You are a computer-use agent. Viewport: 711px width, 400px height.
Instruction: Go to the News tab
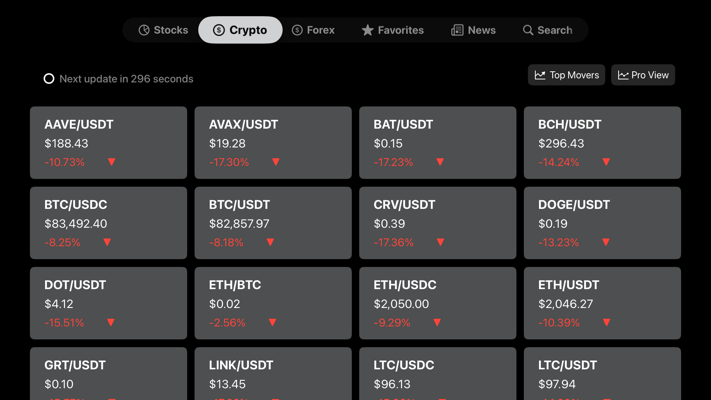473,30
